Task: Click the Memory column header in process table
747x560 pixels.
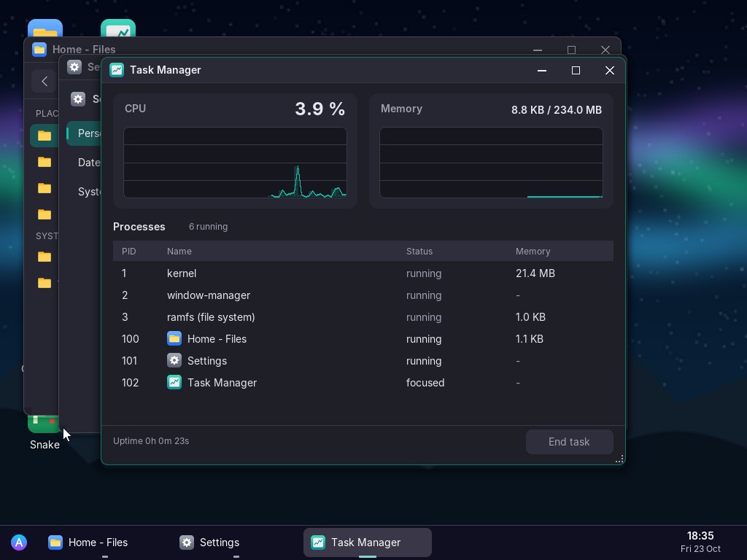Action: (x=533, y=251)
